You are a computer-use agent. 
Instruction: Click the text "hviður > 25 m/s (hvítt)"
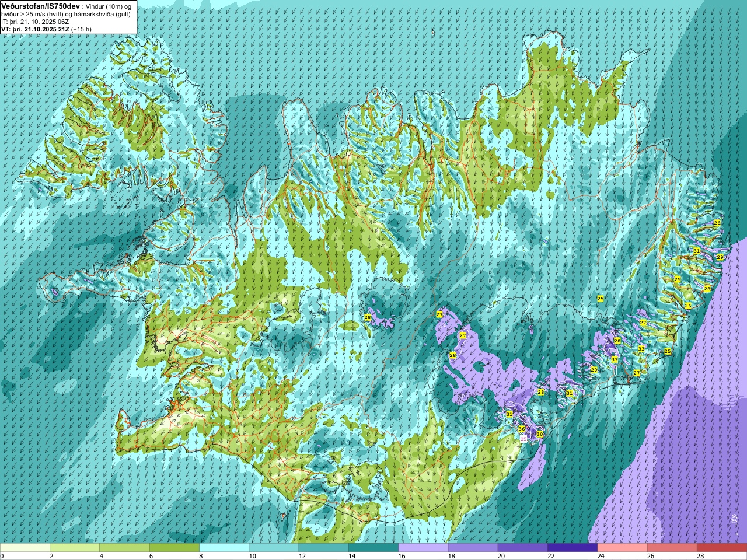pos(33,14)
